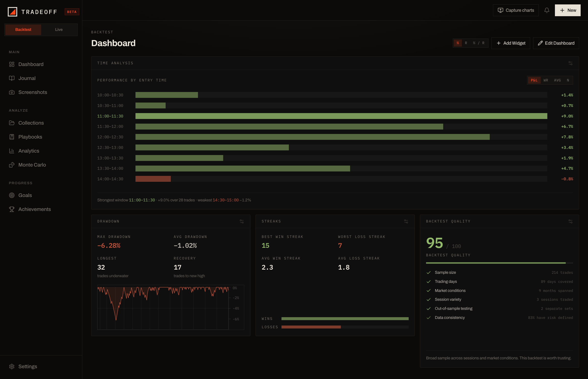This screenshot has height=379, width=588.
Task: Click the green Wins streak bar
Action: point(345,319)
